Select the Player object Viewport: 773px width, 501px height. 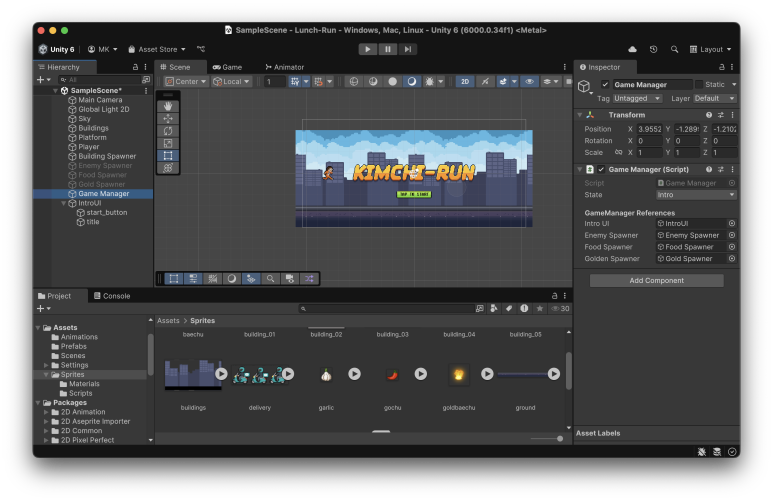click(89, 147)
